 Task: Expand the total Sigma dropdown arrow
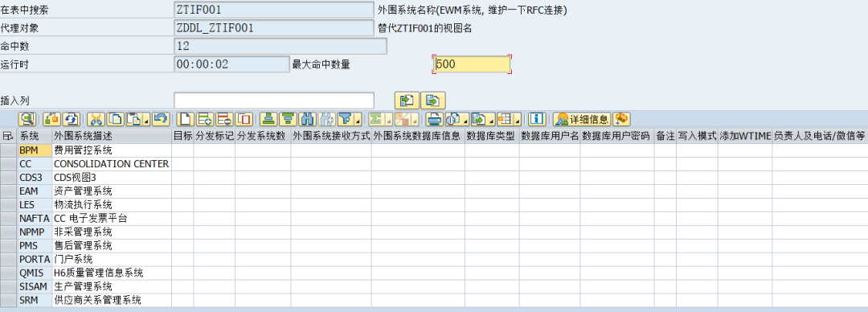(389, 119)
